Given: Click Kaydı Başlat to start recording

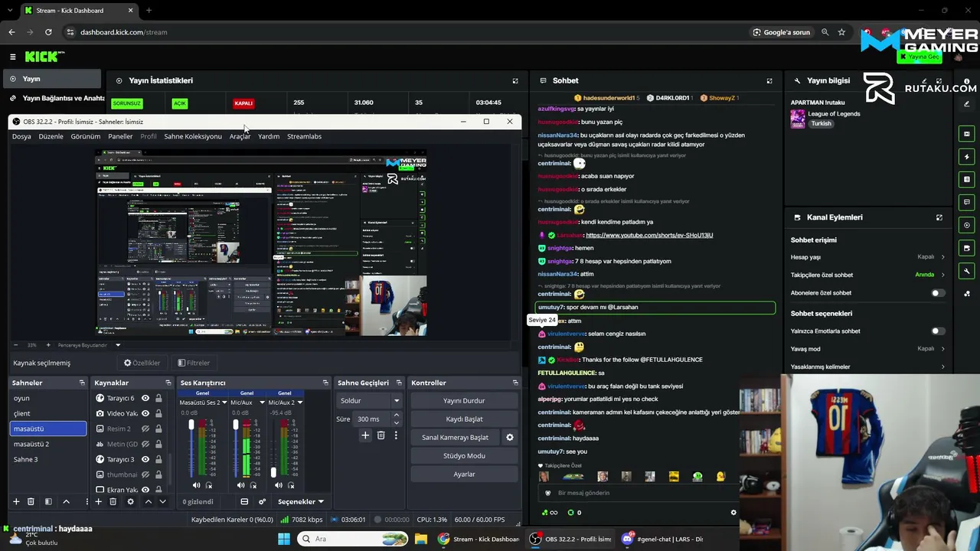Looking at the screenshot, I should (x=464, y=419).
